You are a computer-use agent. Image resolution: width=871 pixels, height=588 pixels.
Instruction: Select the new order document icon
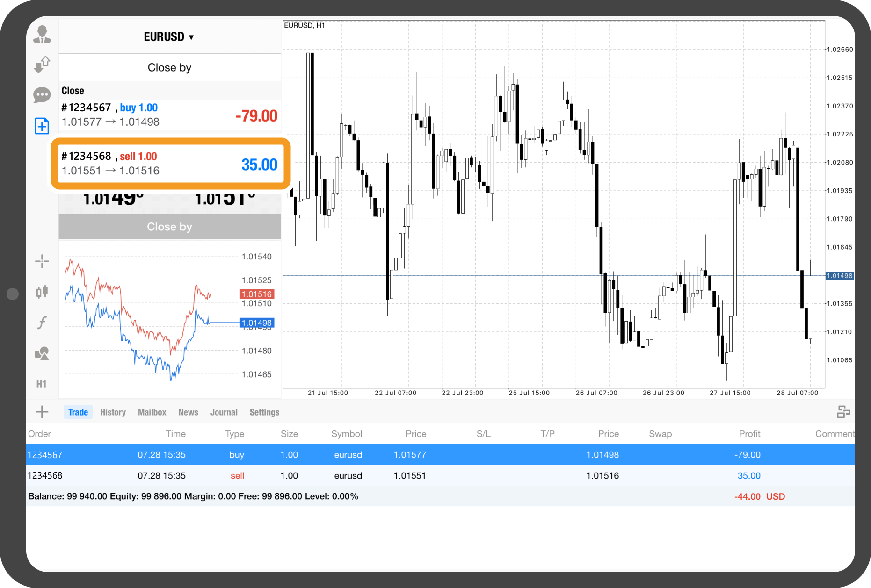click(x=42, y=126)
